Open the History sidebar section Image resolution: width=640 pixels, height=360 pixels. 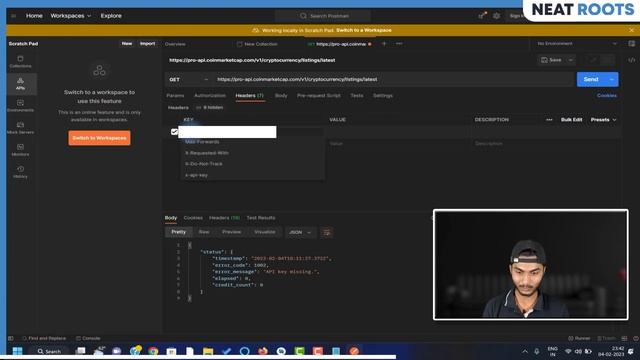coord(20,172)
